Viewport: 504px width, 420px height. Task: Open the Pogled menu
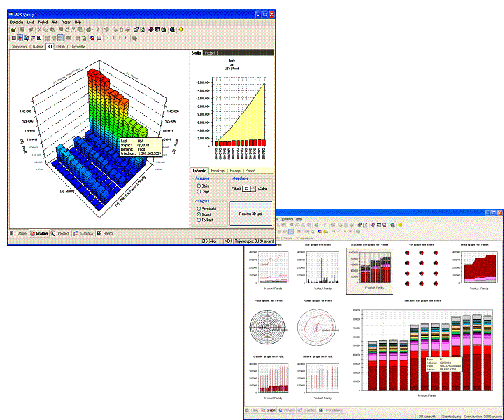43,22
